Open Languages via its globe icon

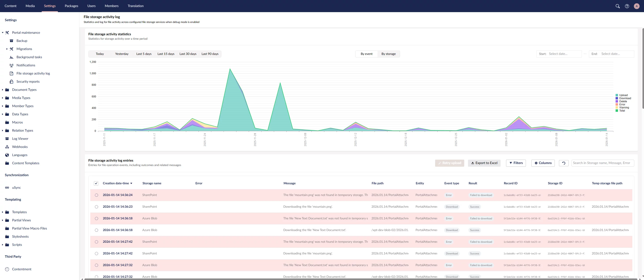point(7,155)
